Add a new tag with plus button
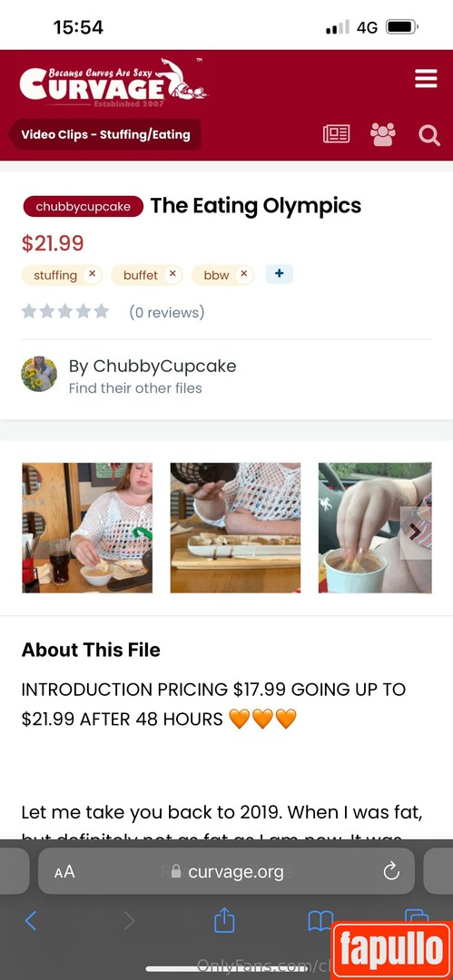Image resolution: width=453 pixels, height=980 pixels. pos(279,274)
